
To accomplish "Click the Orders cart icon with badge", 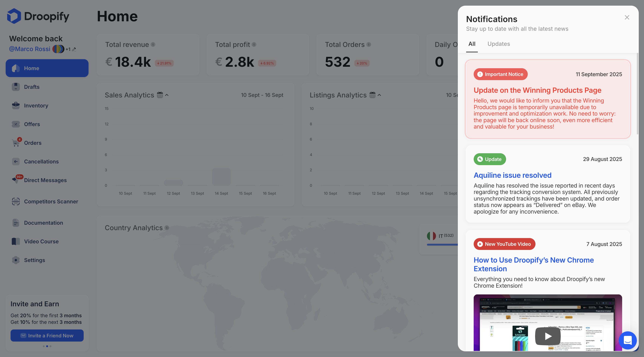I will tap(17, 142).
